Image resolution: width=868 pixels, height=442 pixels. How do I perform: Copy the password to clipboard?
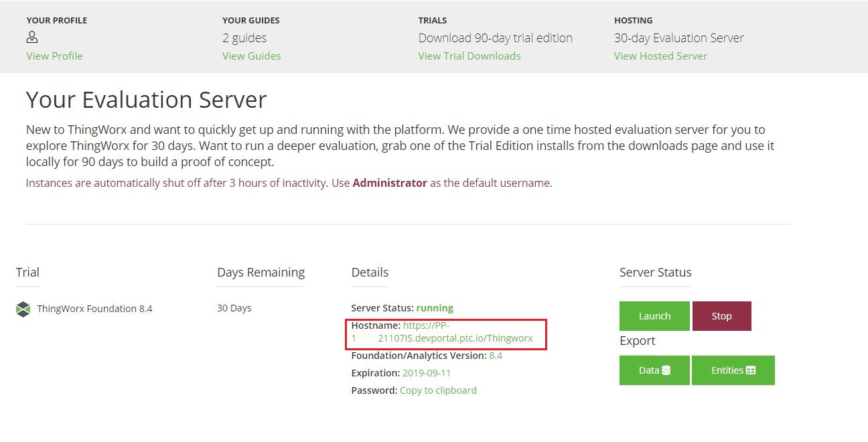pyautogui.click(x=438, y=390)
